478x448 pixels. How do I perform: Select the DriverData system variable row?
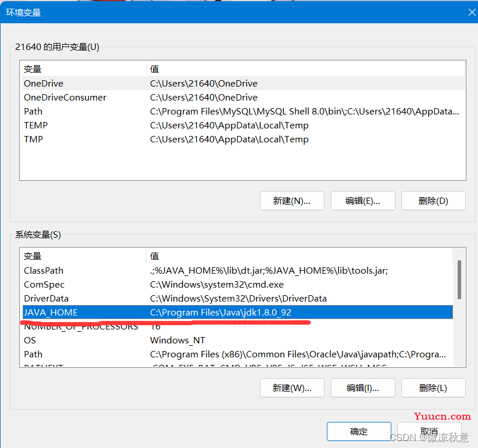coord(237,299)
